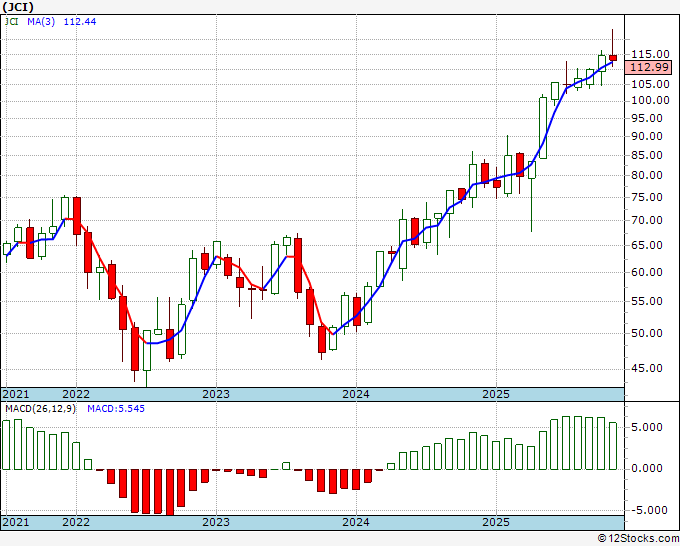Click 2021 on the MACD timeline
Viewport: 680px width, 546px height.
16,522
